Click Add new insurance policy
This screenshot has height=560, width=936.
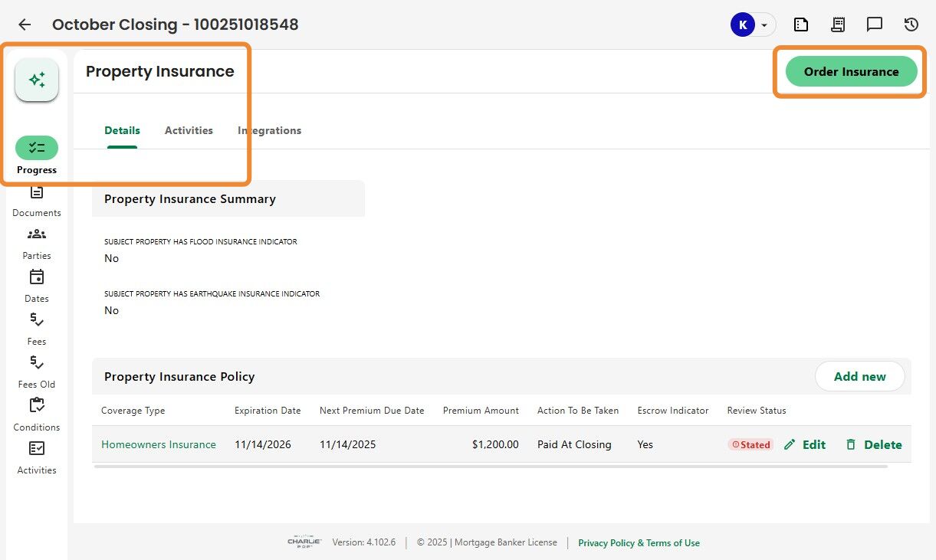pos(859,376)
